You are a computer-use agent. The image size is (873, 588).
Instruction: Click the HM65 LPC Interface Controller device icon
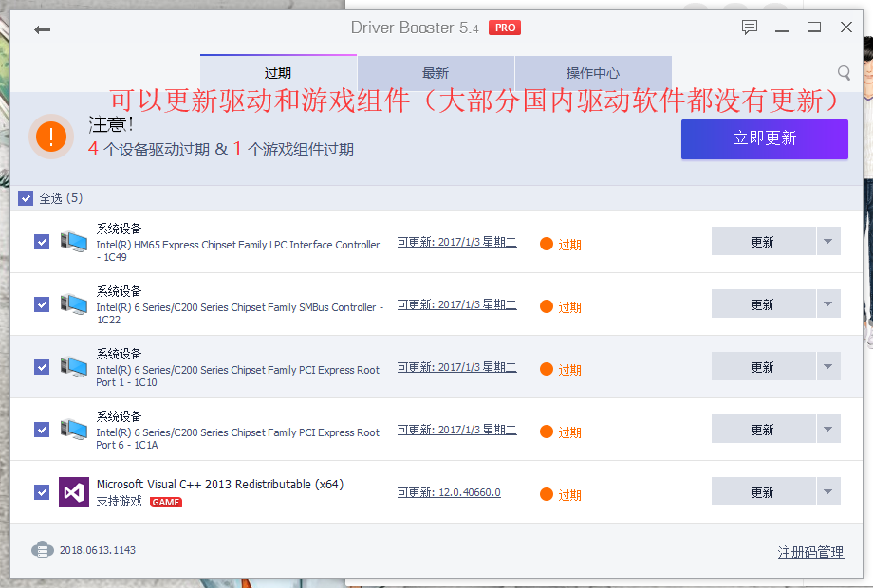point(74,242)
